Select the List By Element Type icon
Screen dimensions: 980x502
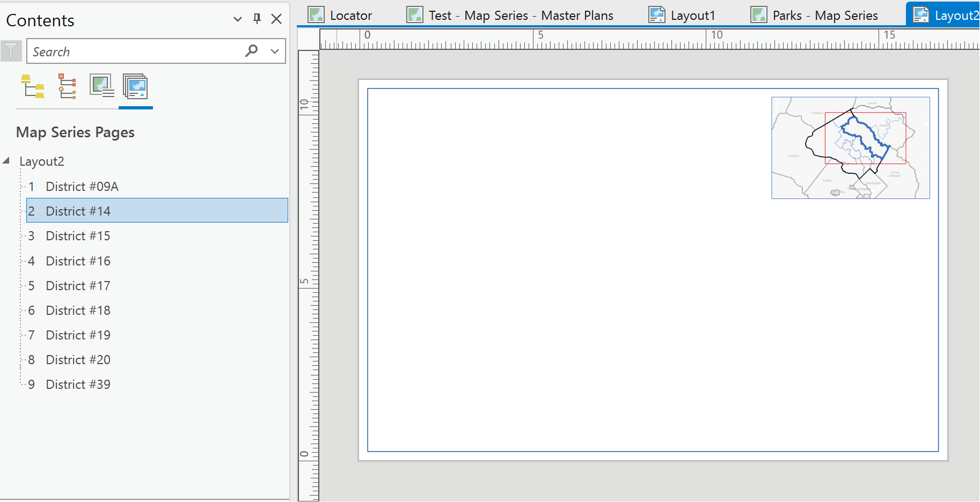(67, 86)
